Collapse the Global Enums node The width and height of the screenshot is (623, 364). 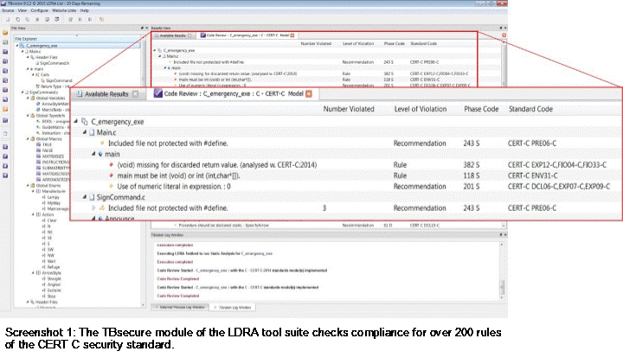click(x=28, y=185)
